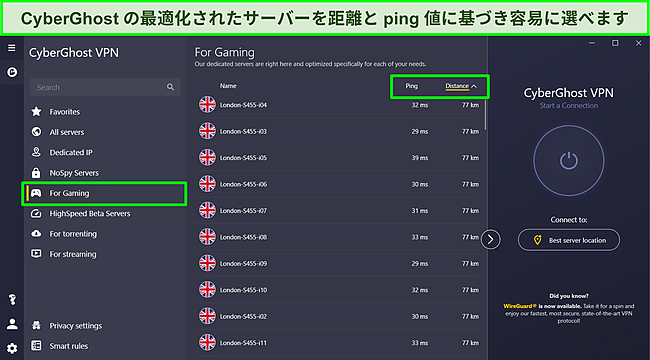Open the settings gear icon
650x360 pixels.
tap(12, 348)
